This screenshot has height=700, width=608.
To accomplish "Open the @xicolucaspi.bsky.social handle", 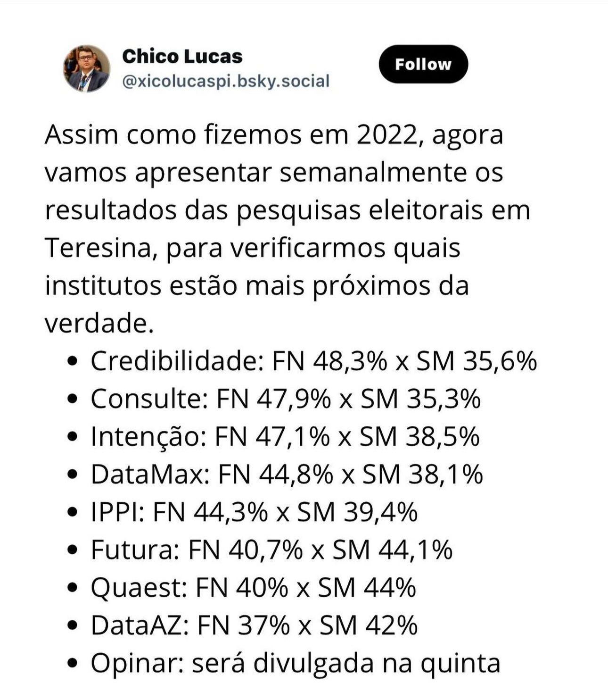I will 226,81.
